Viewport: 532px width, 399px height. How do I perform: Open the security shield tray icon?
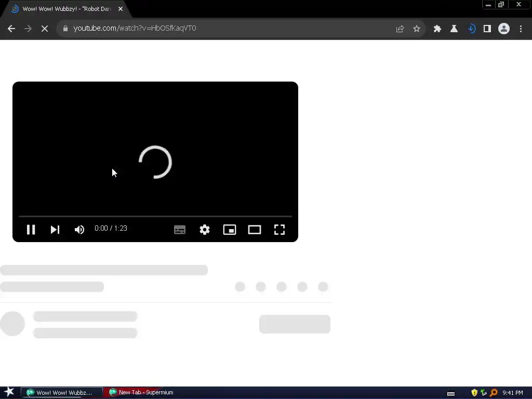click(474, 393)
